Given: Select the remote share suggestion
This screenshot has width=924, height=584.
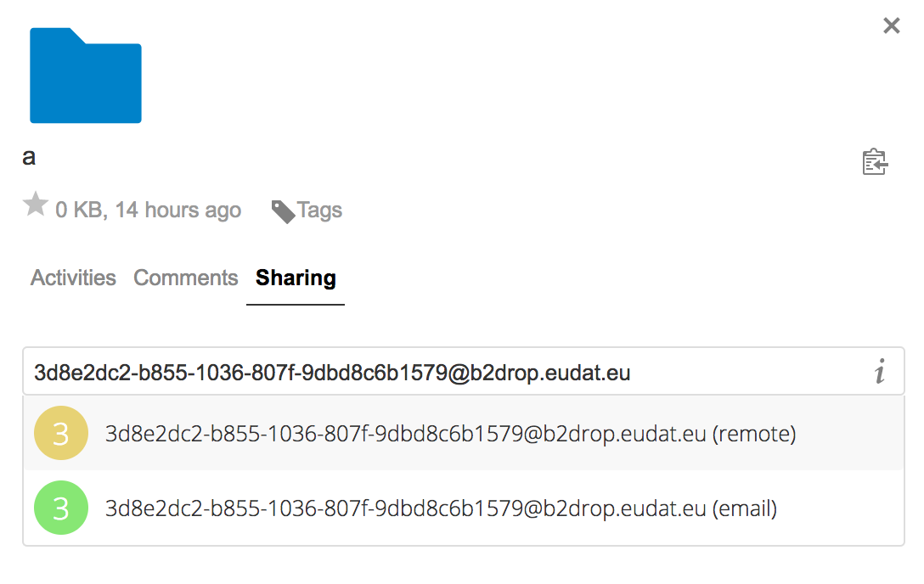Looking at the screenshot, I should (x=450, y=433).
